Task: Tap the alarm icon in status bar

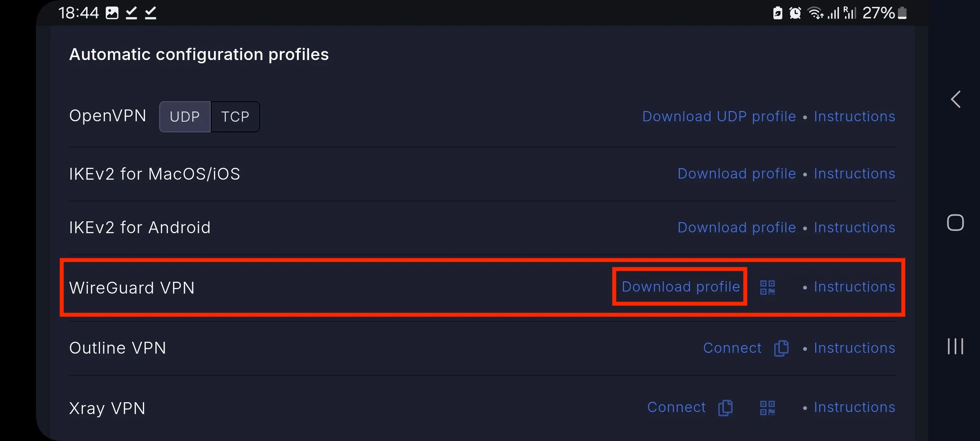Action: click(795, 13)
